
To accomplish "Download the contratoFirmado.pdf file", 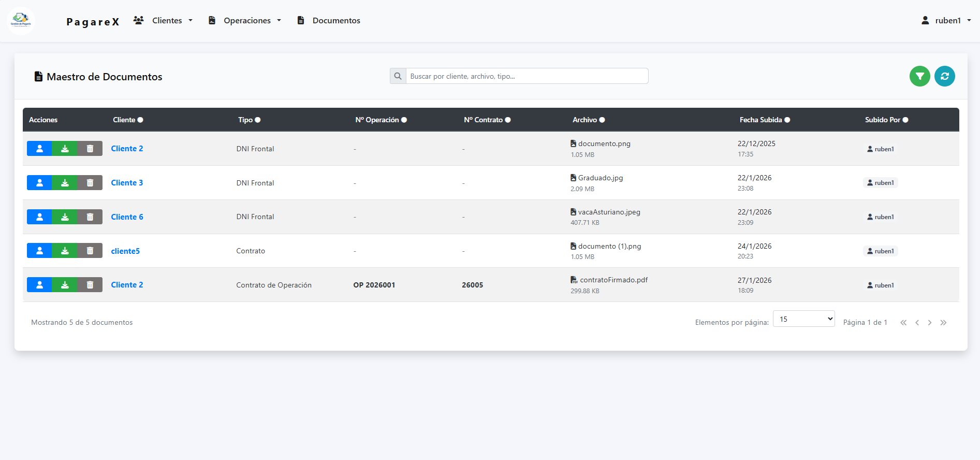I will pyautogui.click(x=65, y=285).
